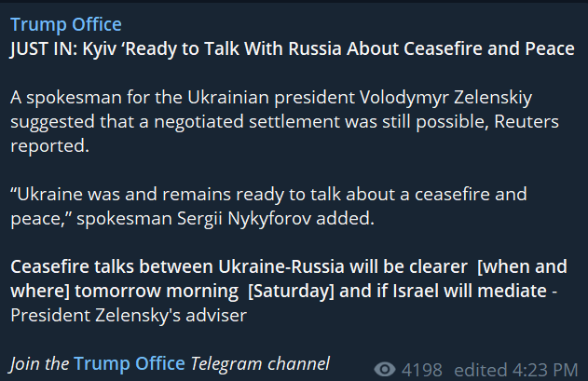Image resolution: width=588 pixels, height=381 pixels.
Task: Click the italic words Join the
Action: tap(40, 362)
